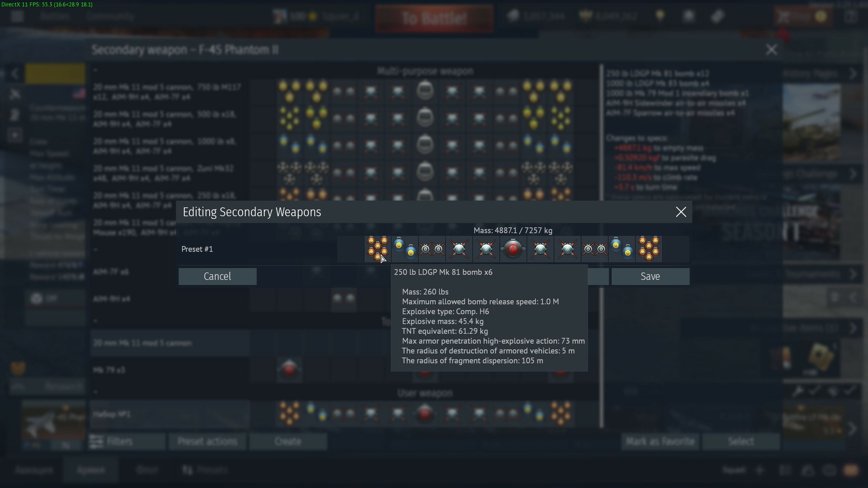Select the Sparrow slot beside the right Sidewinders
This screenshot has width=868, height=488.
pyautogui.click(x=567, y=249)
